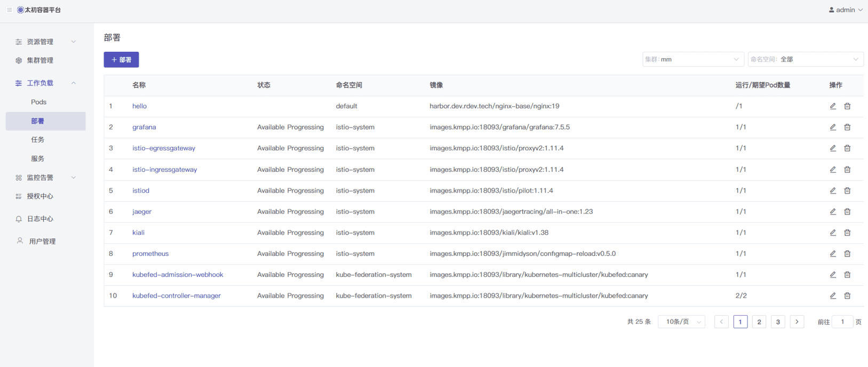Expand the 监控告警 sidebar menu

click(45, 178)
